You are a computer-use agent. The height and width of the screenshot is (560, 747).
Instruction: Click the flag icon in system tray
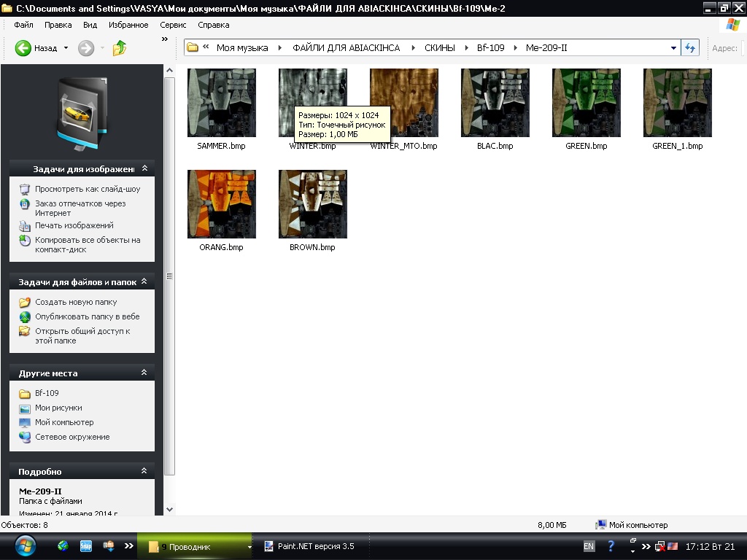pos(673,546)
